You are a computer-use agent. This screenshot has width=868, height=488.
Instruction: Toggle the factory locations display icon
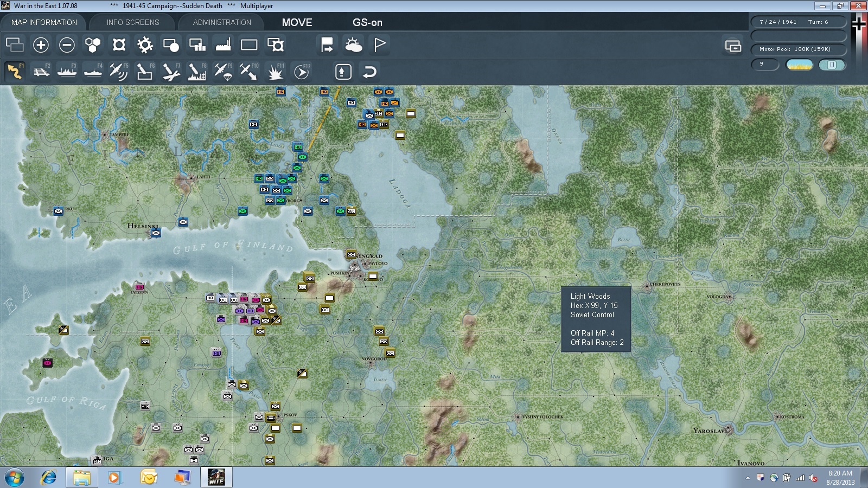pos(223,44)
